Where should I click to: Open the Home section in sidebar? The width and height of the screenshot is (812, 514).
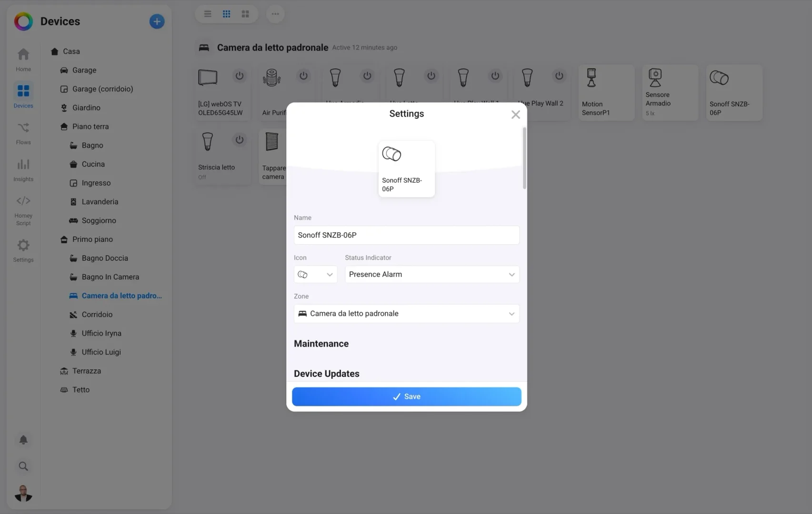click(23, 60)
